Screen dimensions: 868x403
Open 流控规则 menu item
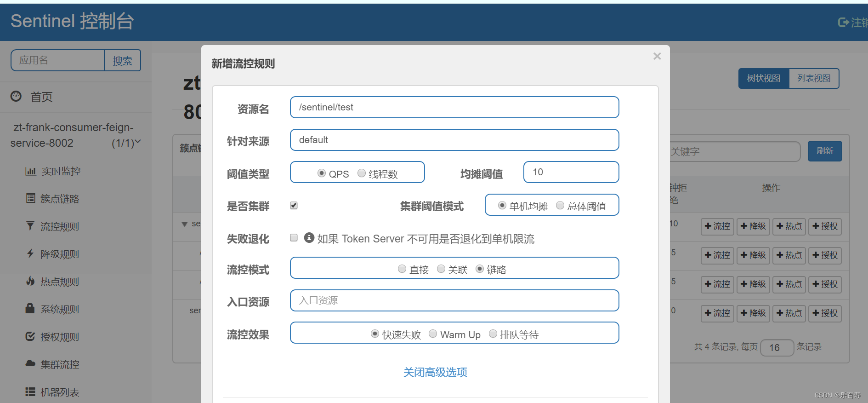tap(60, 226)
